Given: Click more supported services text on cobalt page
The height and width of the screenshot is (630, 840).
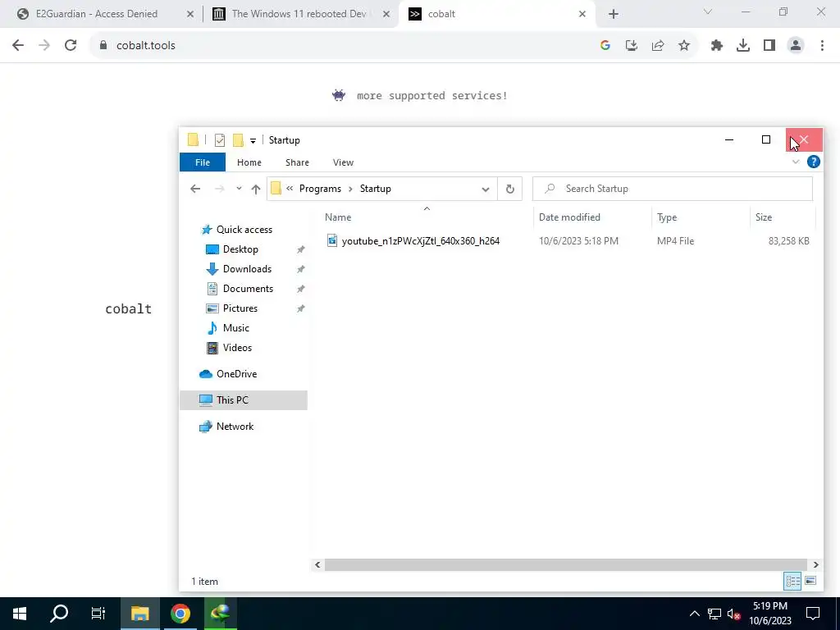Looking at the screenshot, I should point(431,95).
